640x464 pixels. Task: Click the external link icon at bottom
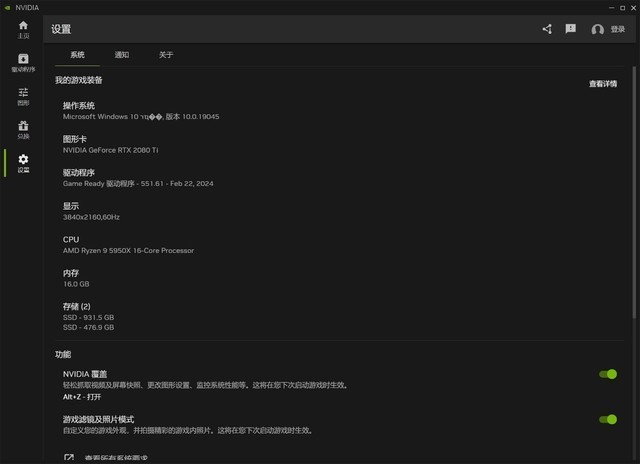pos(69,458)
